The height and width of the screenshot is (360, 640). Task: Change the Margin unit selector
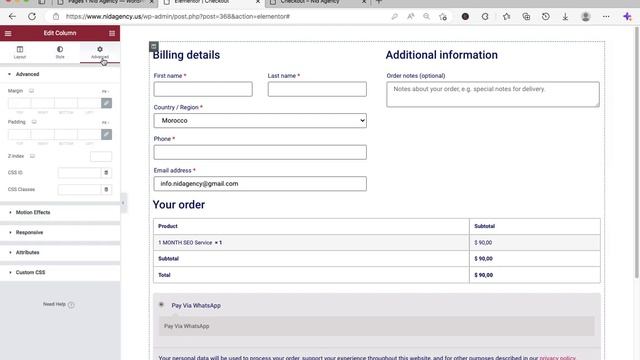105,91
